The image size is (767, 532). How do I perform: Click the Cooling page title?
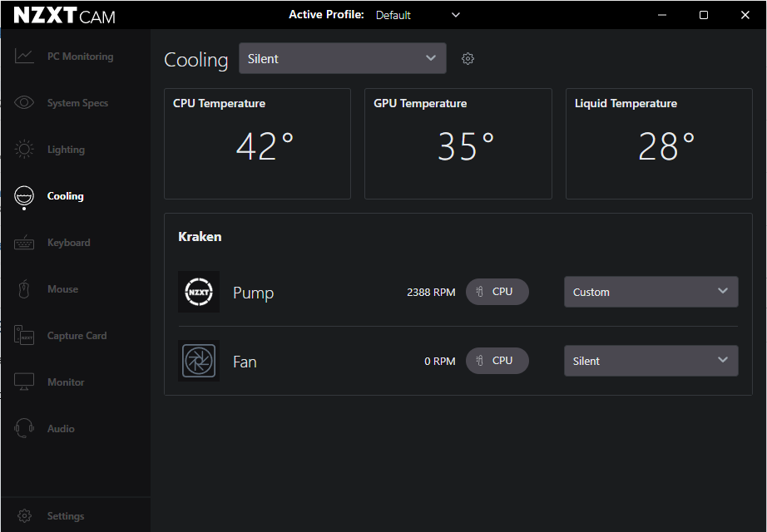196,60
